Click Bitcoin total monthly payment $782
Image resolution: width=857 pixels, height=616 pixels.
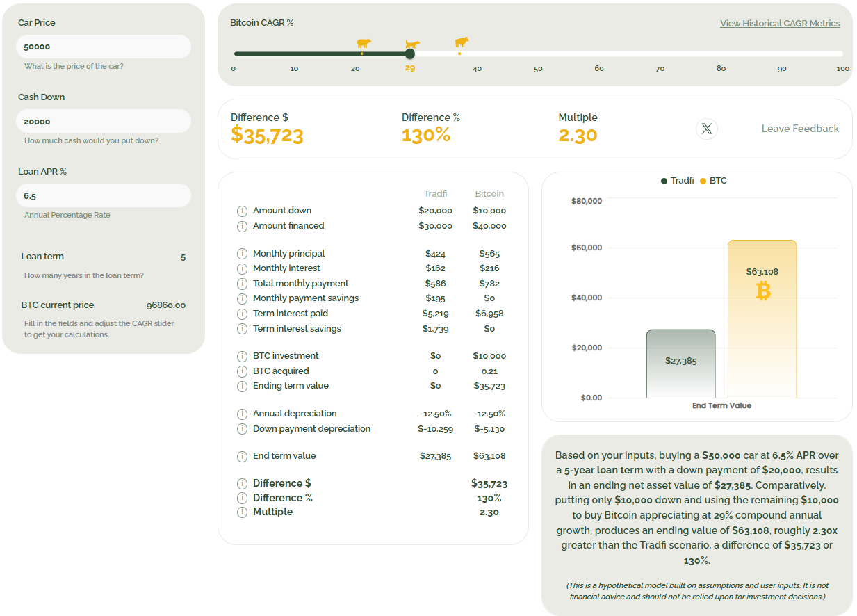click(x=489, y=284)
